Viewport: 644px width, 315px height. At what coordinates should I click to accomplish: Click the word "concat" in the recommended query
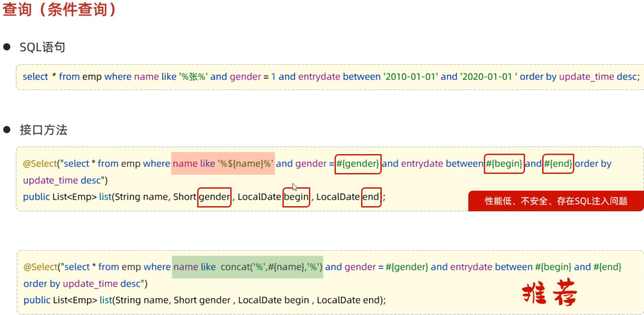235,267
